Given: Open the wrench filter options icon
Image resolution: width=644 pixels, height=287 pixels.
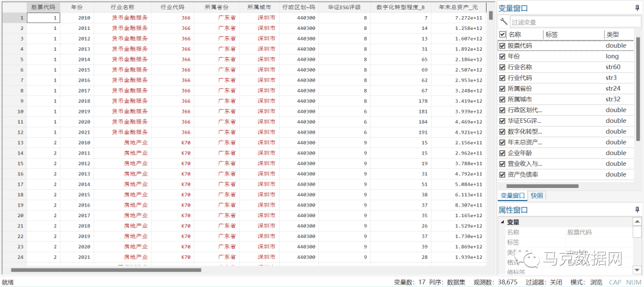Looking at the screenshot, I should click(503, 22).
